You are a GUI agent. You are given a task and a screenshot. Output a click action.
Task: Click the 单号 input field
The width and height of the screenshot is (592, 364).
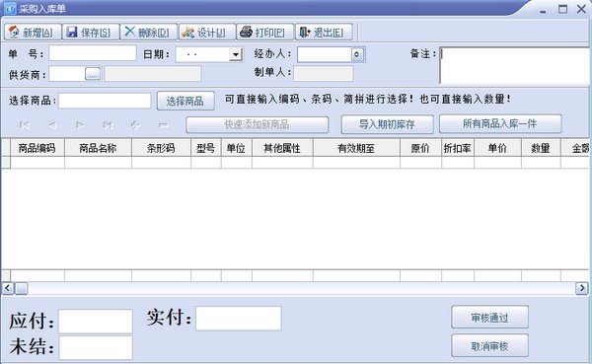[x=93, y=53]
